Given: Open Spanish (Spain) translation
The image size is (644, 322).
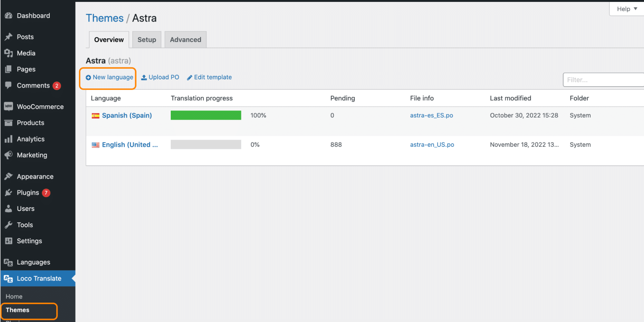Looking at the screenshot, I should coord(127,116).
